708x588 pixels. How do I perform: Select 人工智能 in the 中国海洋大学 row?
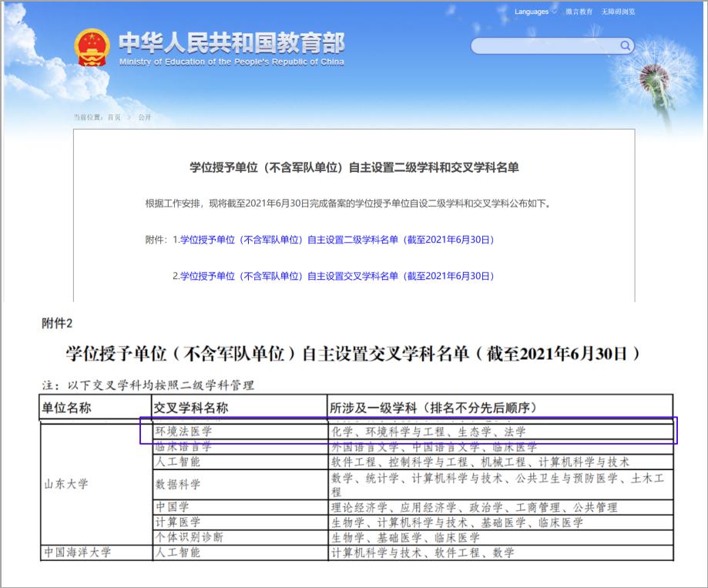pos(240,553)
